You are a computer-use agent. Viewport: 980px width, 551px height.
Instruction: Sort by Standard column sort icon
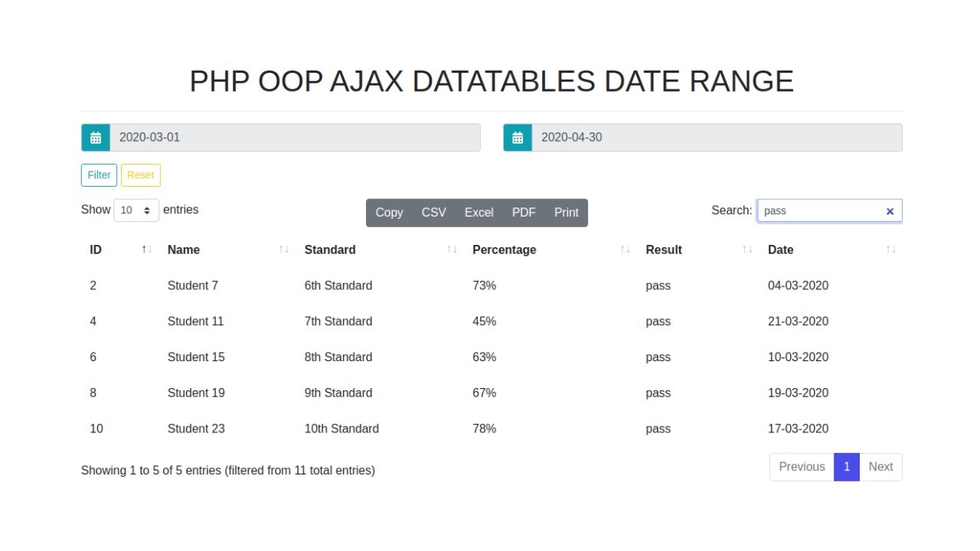pyautogui.click(x=452, y=249)
